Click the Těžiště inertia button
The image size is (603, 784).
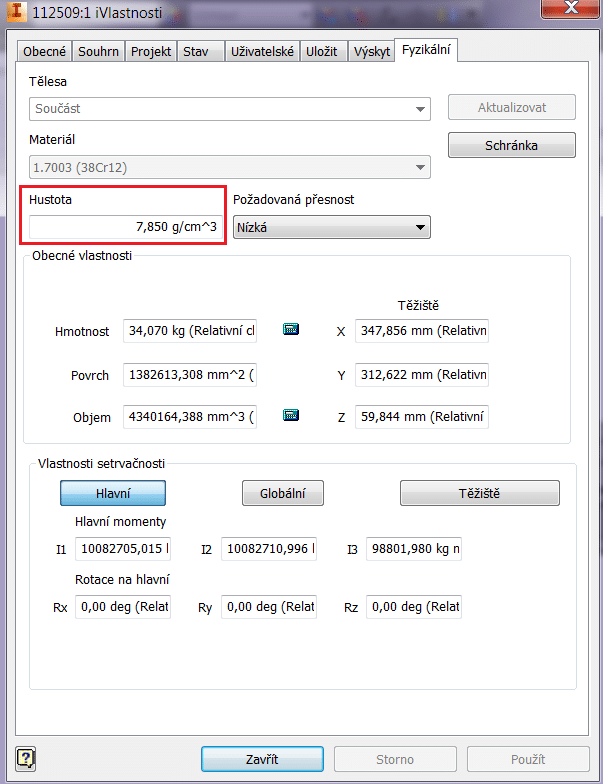(x=480, y=493)
